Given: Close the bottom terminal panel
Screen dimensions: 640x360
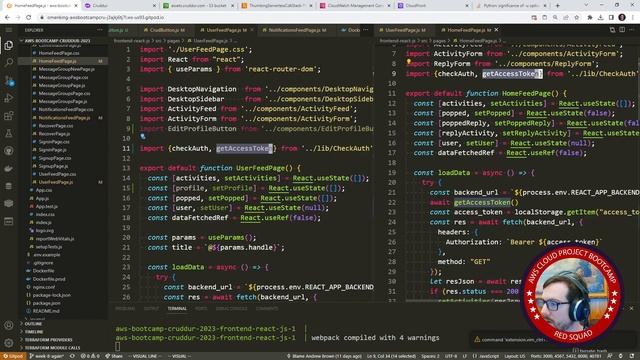Looking at the screenshot, I should (x=631, y=309).
